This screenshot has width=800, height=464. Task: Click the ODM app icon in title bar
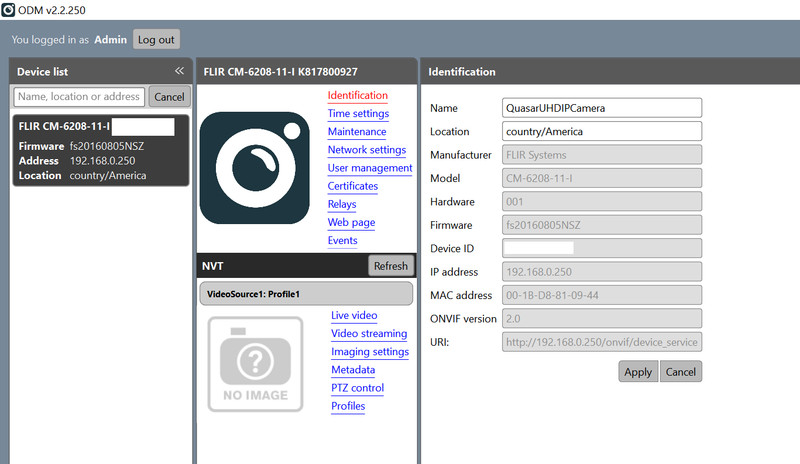(8, 10)
